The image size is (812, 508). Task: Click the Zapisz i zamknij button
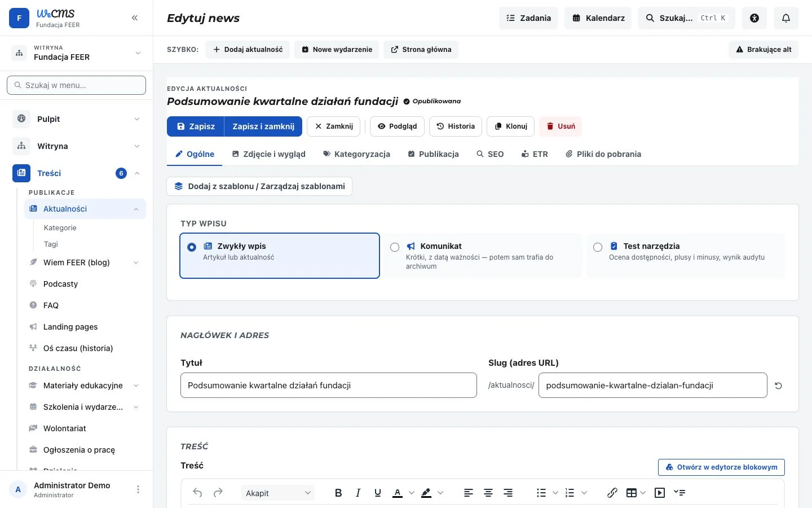(263, 126)
